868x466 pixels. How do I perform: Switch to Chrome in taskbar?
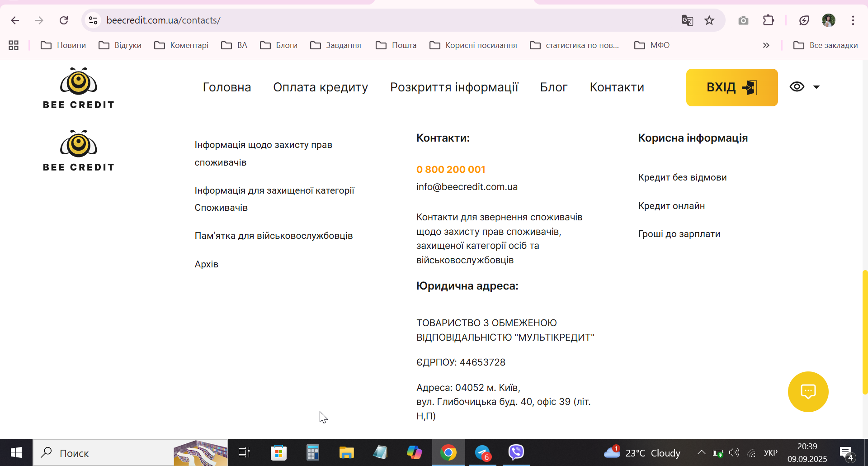(448, 453)
